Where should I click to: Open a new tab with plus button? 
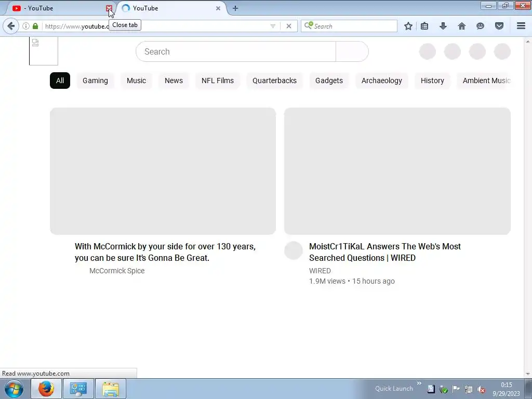[x=235, y=8]
